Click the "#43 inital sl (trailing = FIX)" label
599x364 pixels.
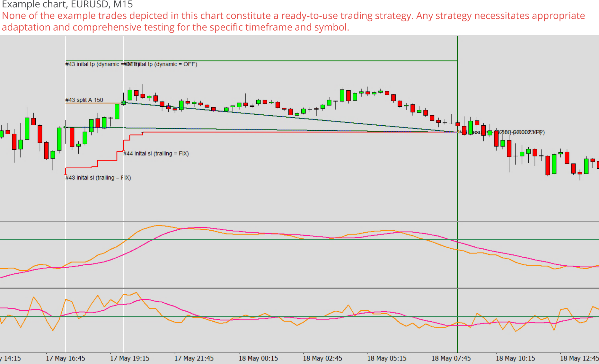click(x=98, y=178)
